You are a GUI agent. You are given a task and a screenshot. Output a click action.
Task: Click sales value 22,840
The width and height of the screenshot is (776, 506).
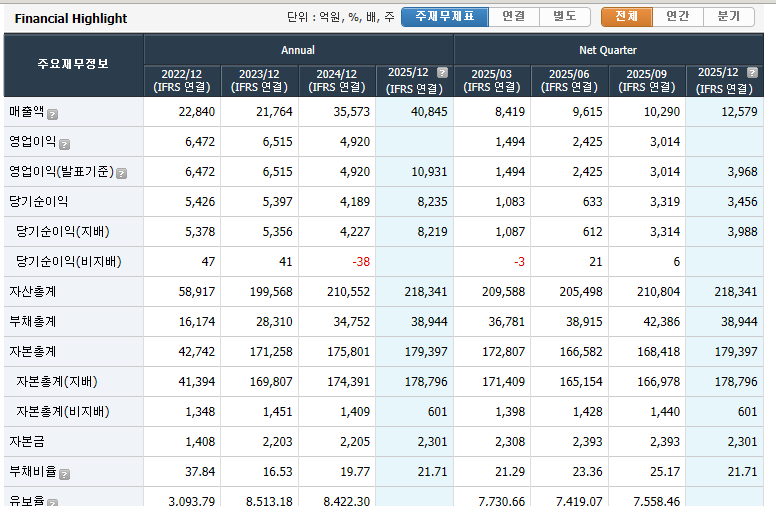point(196,112)
